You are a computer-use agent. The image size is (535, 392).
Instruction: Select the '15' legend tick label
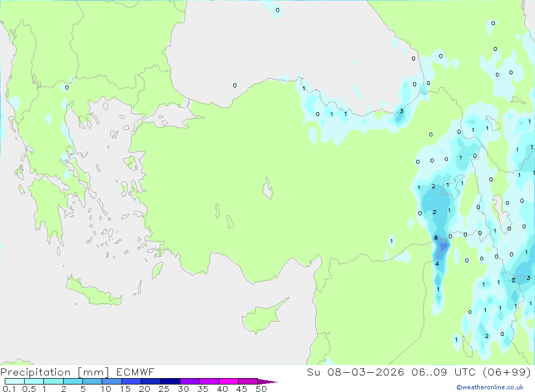pyautogui.click(x=125, y=389)
